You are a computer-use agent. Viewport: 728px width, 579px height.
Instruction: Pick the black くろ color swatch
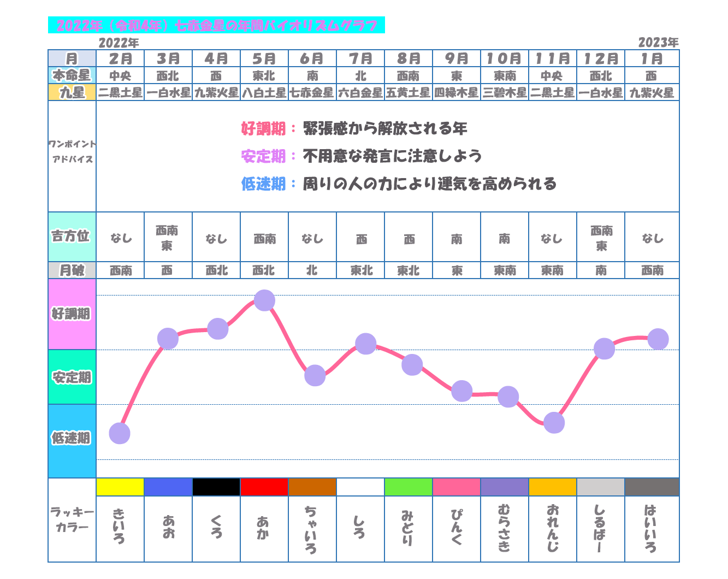pos(216,487)
